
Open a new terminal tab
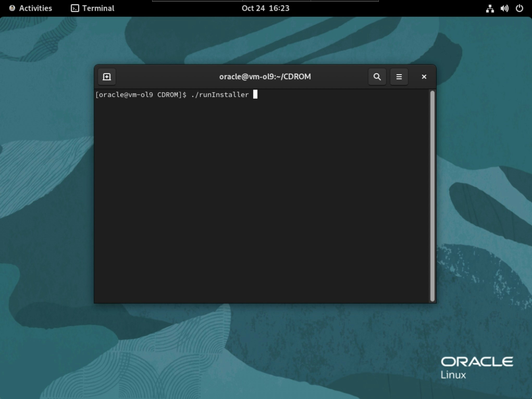[107, 77]
